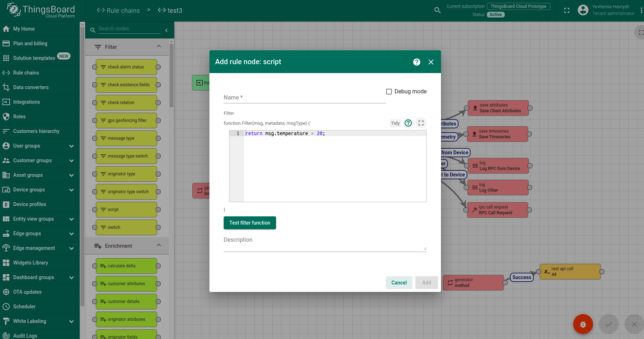Expand User groups in sidebar

(72, 146)
